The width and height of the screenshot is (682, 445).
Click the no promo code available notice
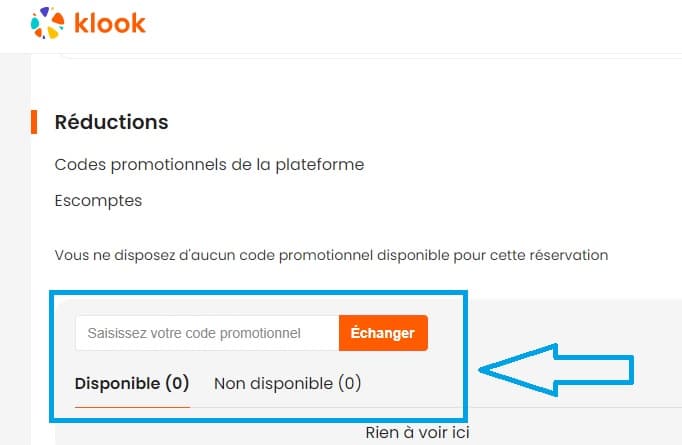tap(331, 255)
